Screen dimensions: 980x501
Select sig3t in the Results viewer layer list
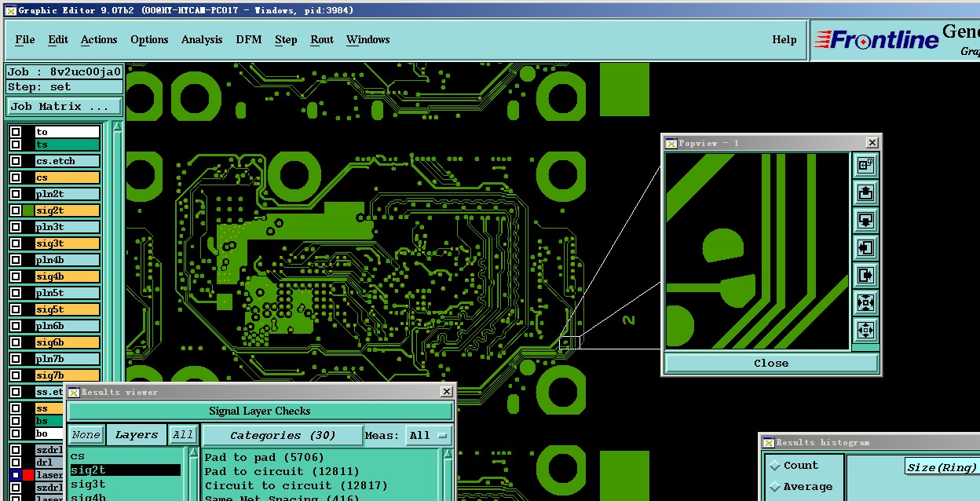coord(126,484)
